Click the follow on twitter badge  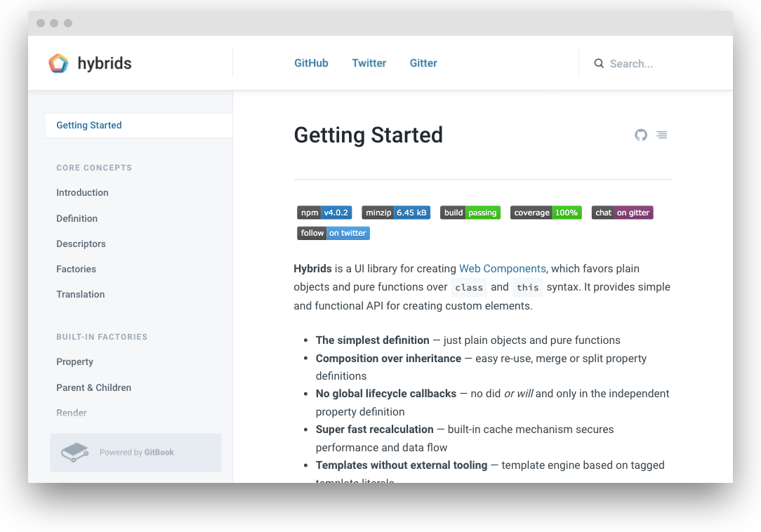point(333,233)
